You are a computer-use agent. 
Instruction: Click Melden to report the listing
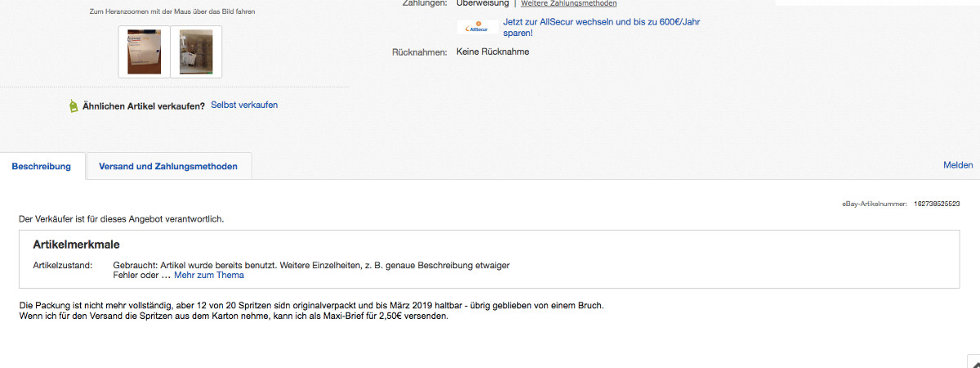(958, 165)
